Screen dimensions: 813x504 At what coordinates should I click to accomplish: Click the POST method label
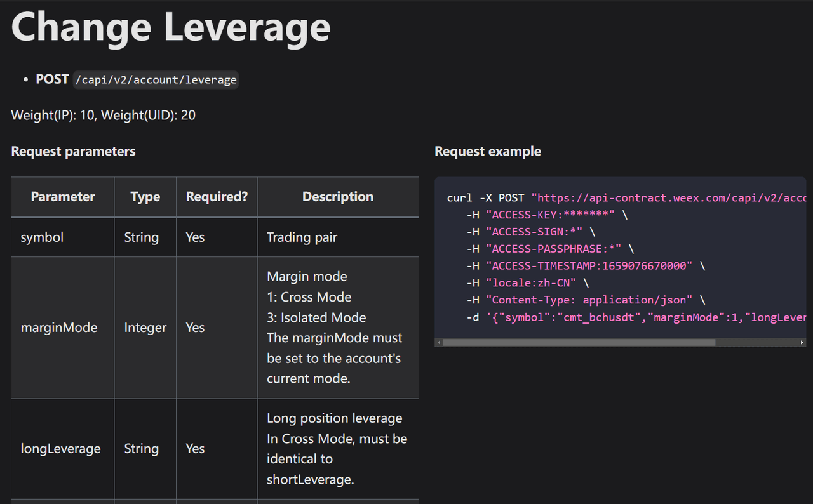[x=51, y=79]
